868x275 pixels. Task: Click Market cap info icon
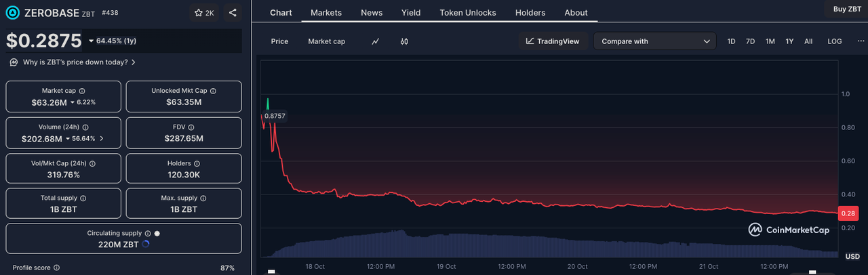tap(82, 91)
